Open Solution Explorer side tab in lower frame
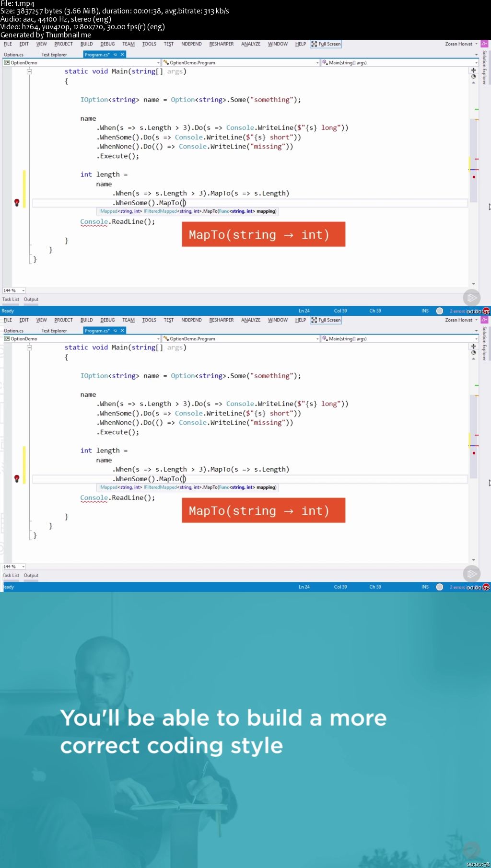 click(484, 344)
